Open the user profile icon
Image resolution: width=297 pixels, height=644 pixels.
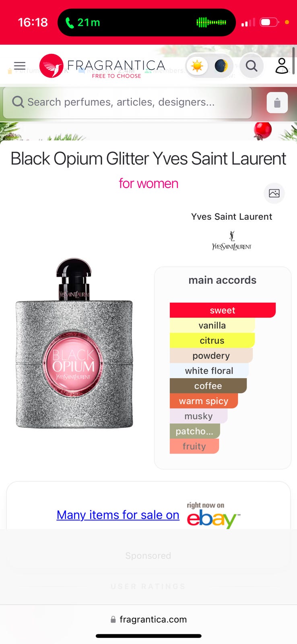point(282,66)
